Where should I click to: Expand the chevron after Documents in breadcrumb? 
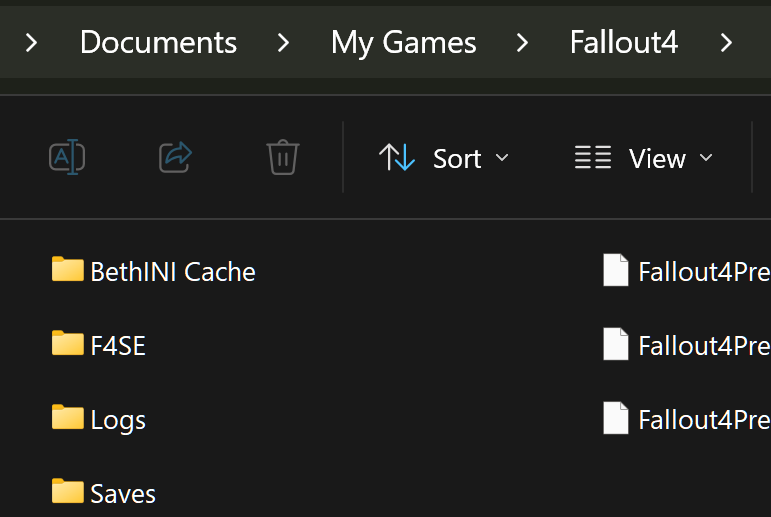coord(283,43)
